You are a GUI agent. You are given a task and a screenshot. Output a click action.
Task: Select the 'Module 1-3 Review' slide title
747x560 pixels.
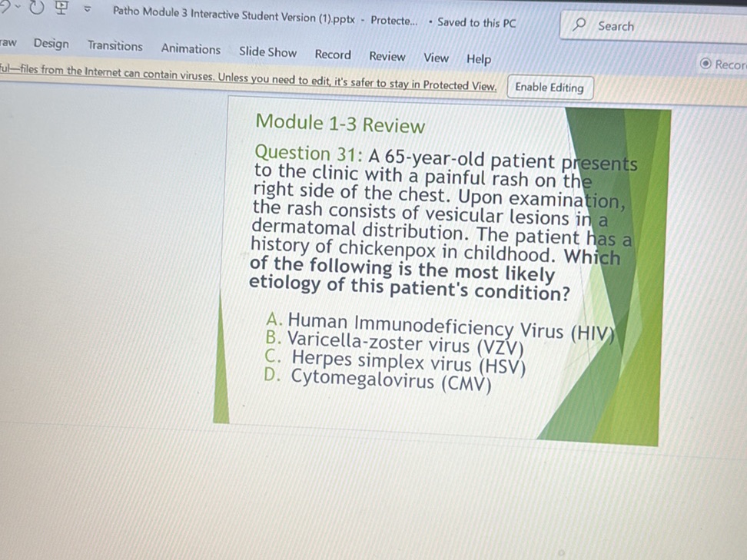click(x=340, y=124)
